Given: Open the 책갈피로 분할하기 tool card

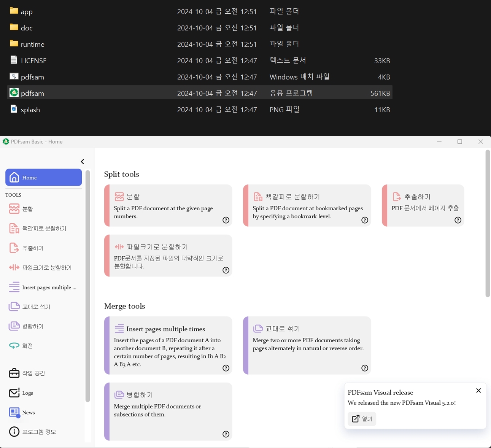Looking at the screenshot, I should tap(307, 205).
